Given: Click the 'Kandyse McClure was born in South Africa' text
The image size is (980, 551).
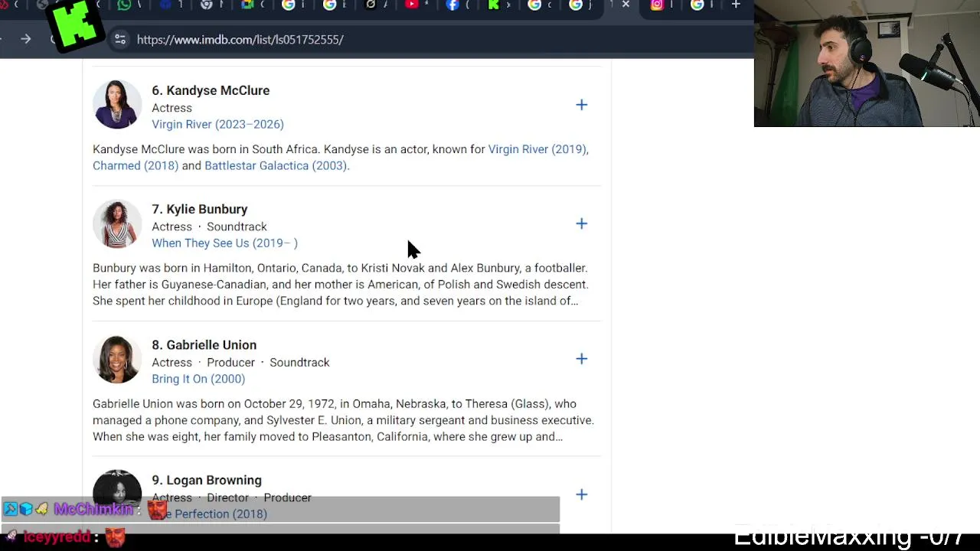Looking at the screenshot, I should 205,149.
